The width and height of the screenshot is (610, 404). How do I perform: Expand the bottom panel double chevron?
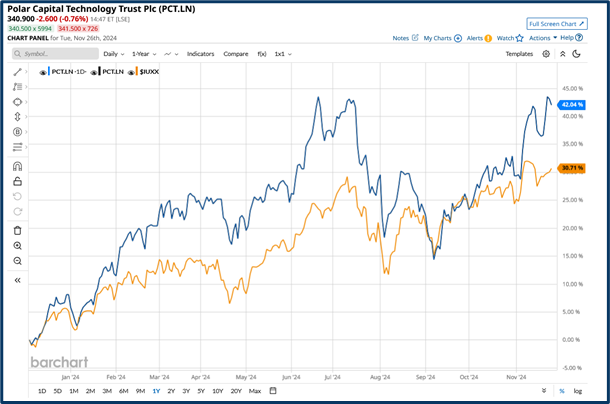[x=544, y=391]
